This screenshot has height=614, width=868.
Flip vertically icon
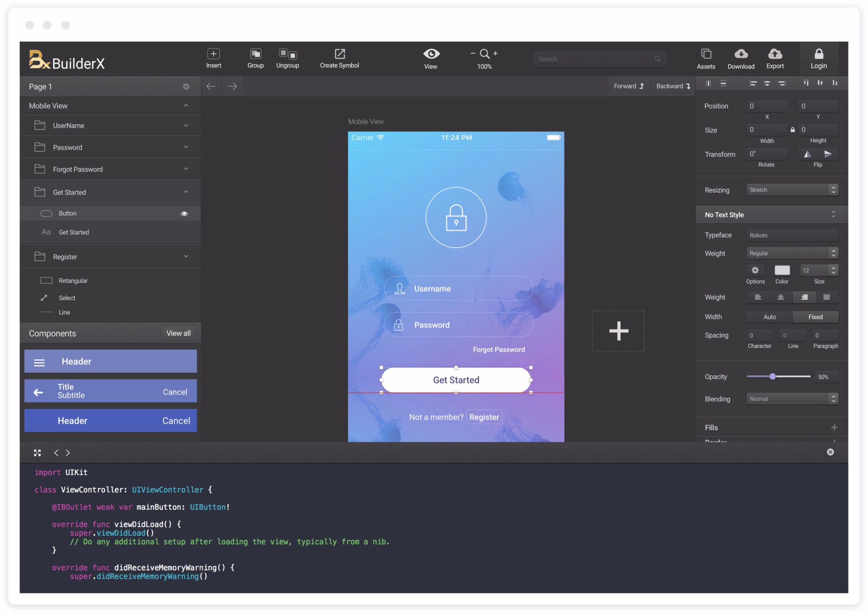click(x=828, y=154)
